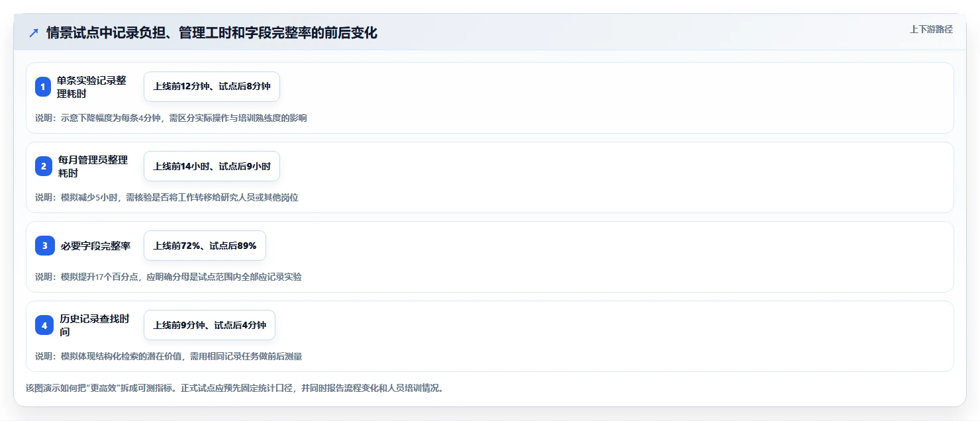Click the trend arrow icon beside the title
This screenshot has width=980, height=421.
[x=34, y=32]
